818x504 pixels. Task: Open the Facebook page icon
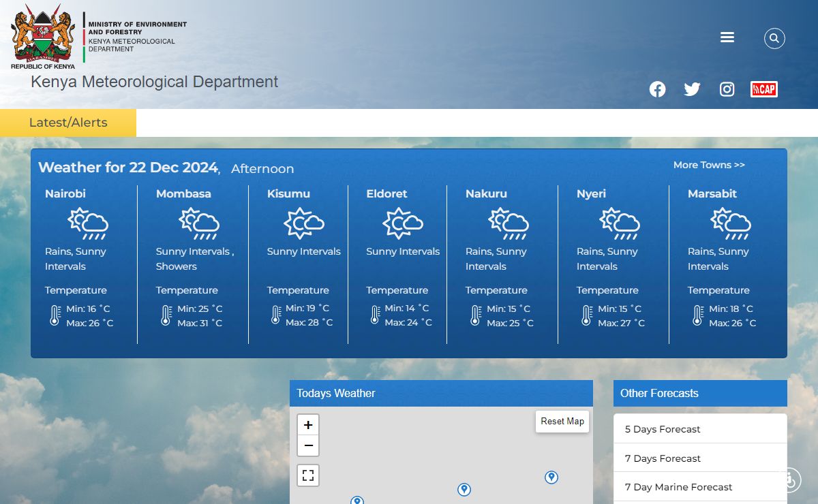coord(657,89)
